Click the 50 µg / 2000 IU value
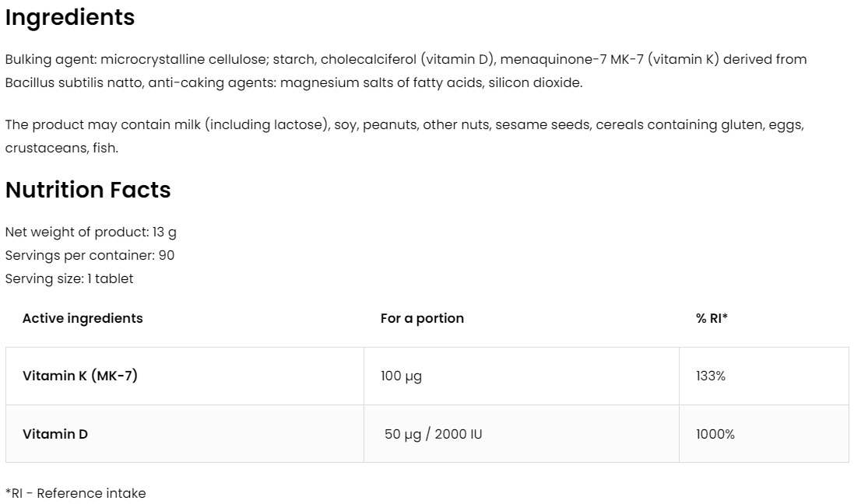Screen dimensions: 854x504 (x=433, y=434)
